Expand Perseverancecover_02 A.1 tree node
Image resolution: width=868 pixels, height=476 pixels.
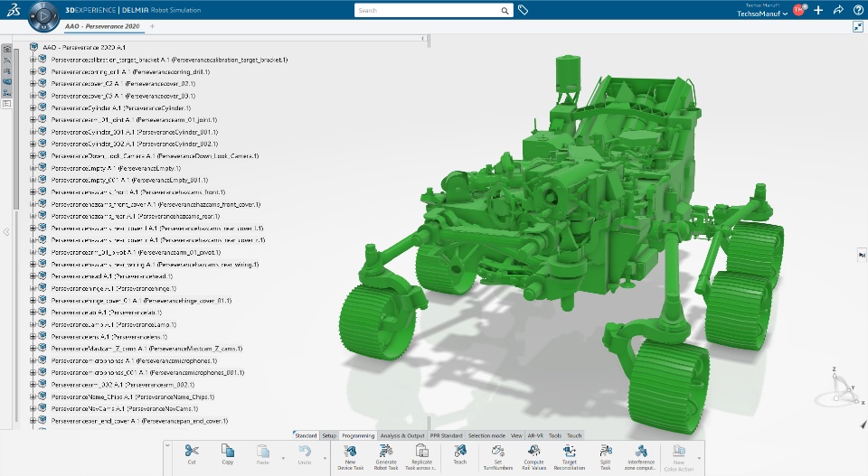coord(33,83)
